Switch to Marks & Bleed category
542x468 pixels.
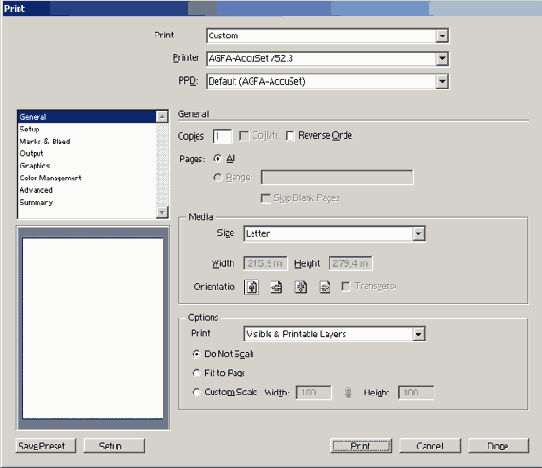45,141
